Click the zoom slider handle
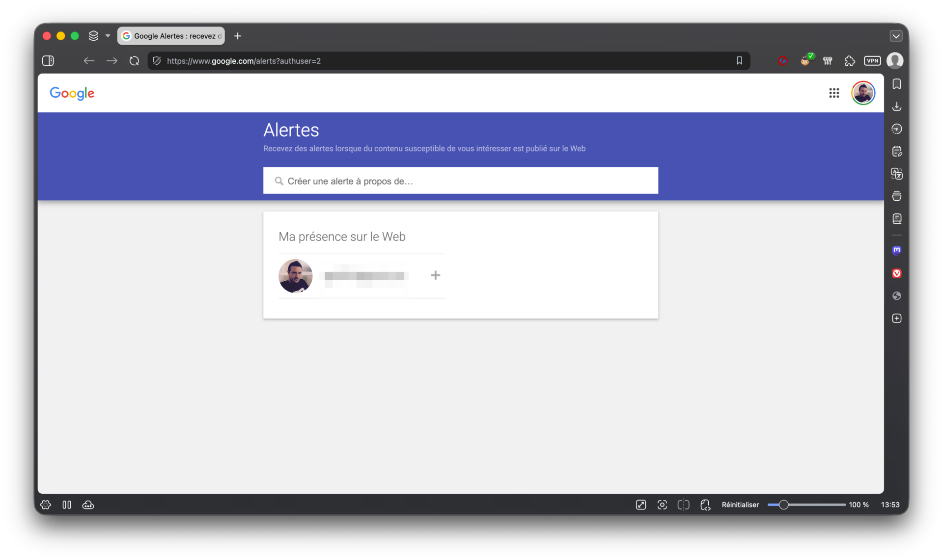Viewport: 943px width, 560px height. (x=783, y=505)
